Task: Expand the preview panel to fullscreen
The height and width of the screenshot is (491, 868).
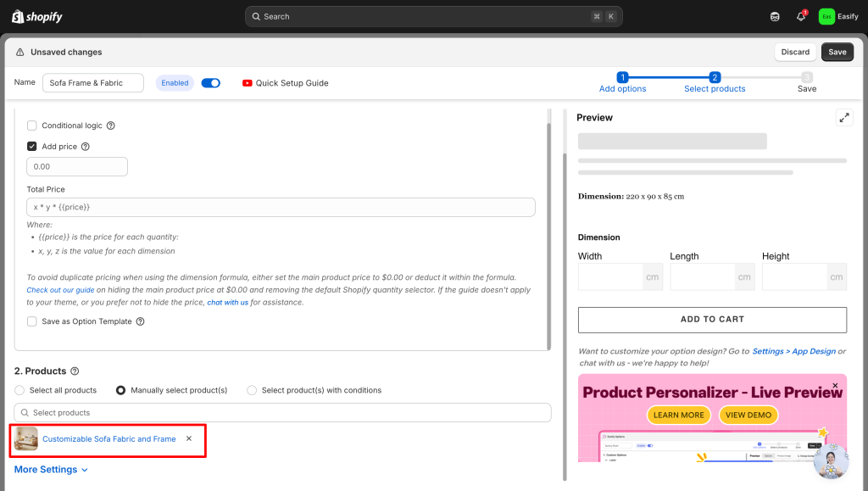Action: point(843,118)
